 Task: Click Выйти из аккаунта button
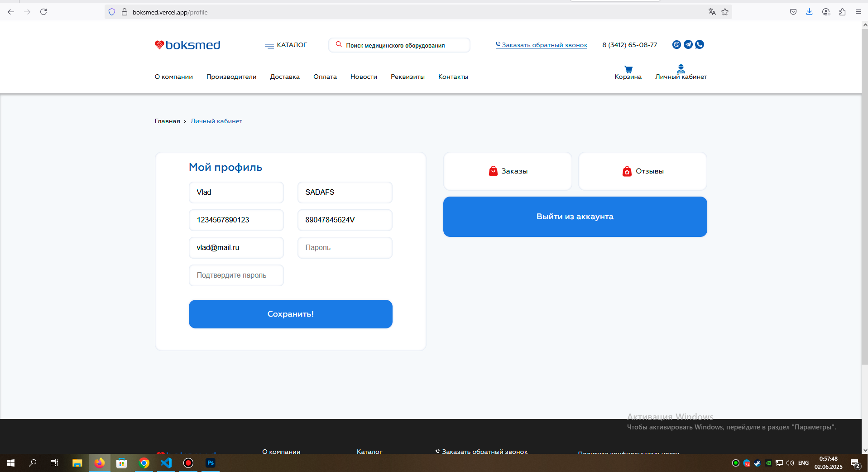tap(575, 217)
